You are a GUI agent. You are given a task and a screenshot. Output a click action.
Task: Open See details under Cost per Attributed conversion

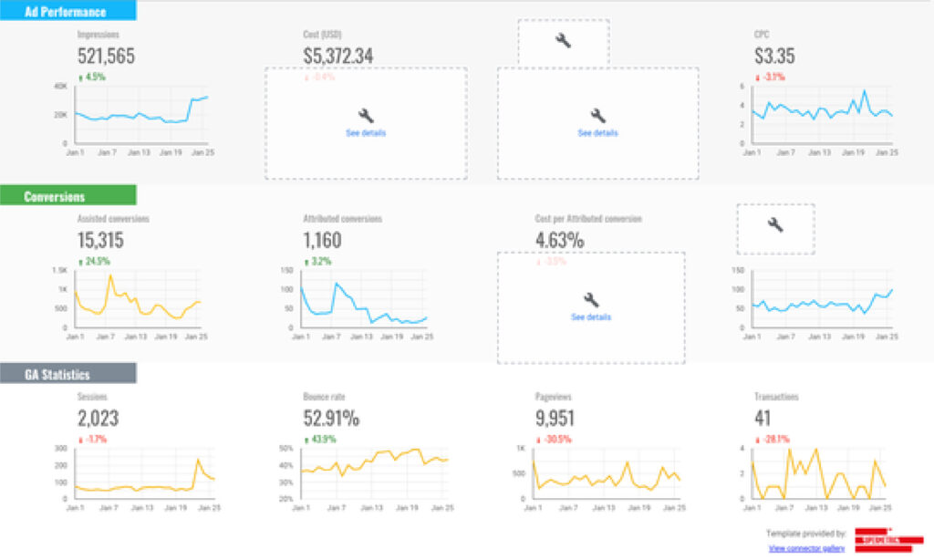coord(591,317)
